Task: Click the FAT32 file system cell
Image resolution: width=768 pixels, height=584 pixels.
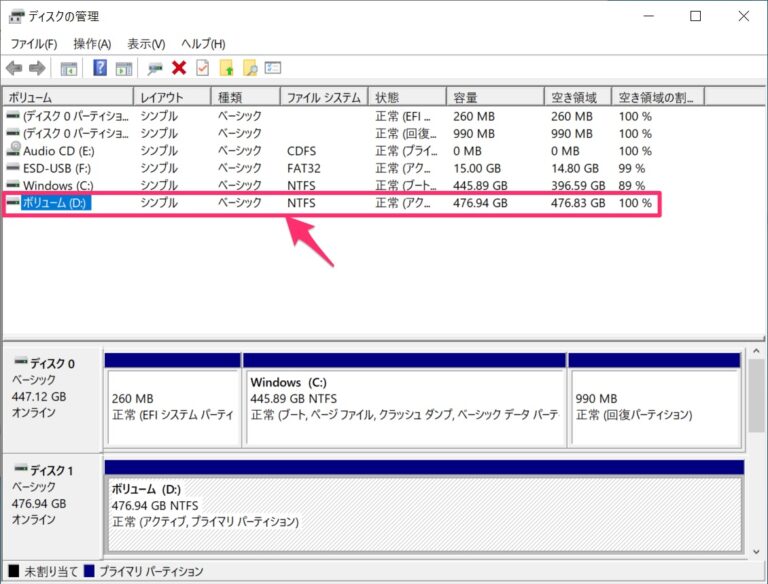Action: (x=304, y=168)
